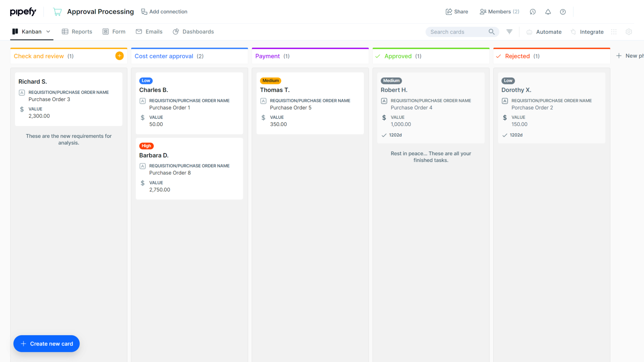Add a card in Check and review column
This screenshot has width=644, height=362.
pos(119,56)
